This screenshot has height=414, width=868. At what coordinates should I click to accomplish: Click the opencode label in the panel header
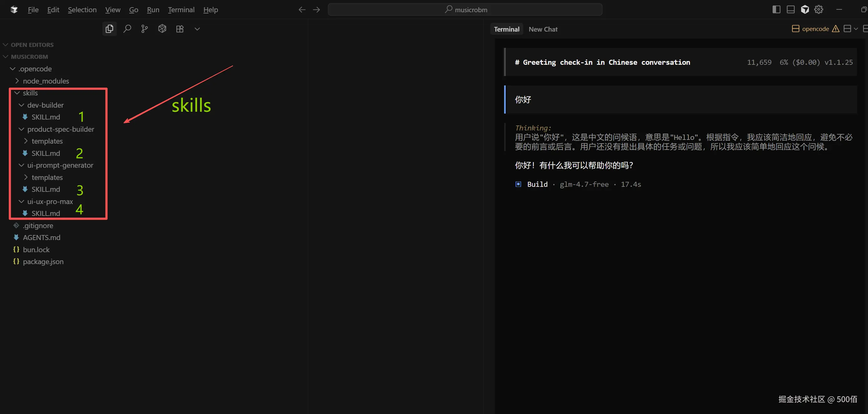(816, 29)
